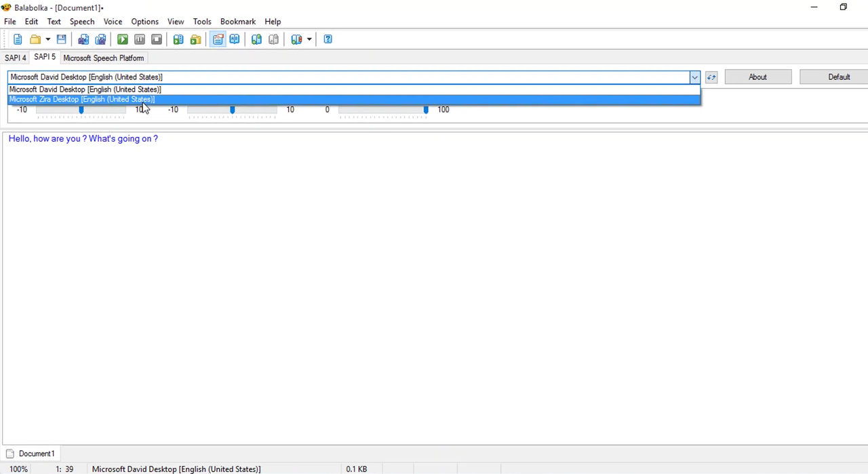Collapse the voice combo box arrow

tap(694, 77)
